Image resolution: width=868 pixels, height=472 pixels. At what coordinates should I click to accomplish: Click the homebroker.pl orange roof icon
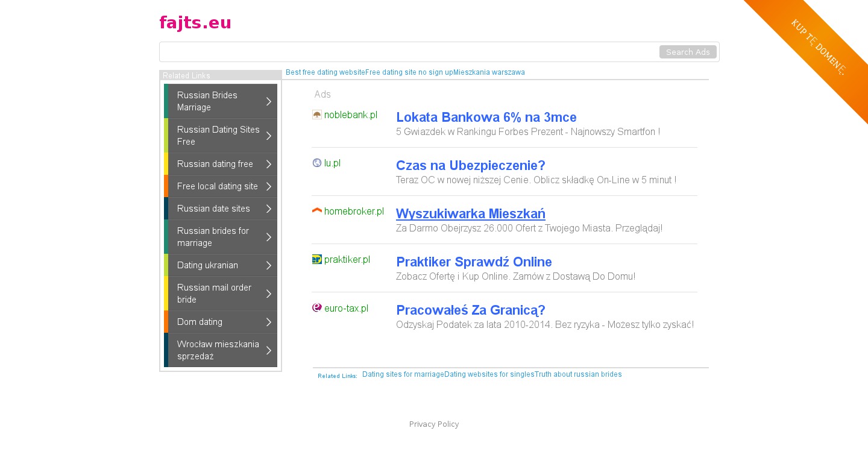click(x=317, y=211)
